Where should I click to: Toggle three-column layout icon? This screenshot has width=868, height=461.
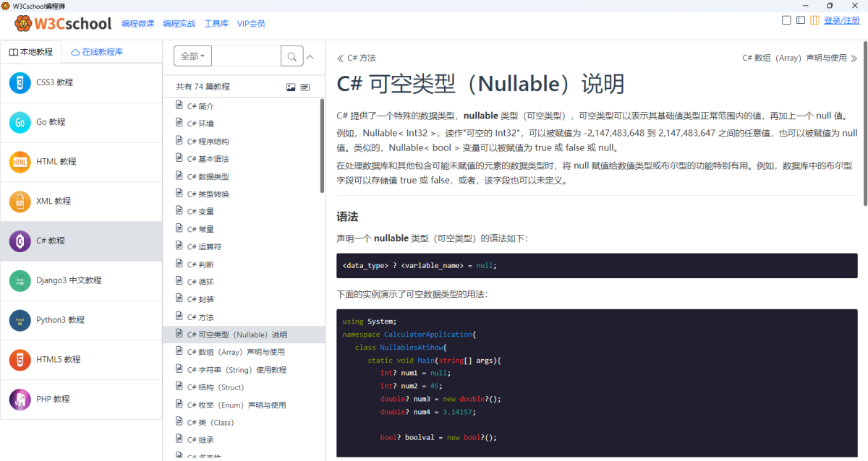pos(814,20)
